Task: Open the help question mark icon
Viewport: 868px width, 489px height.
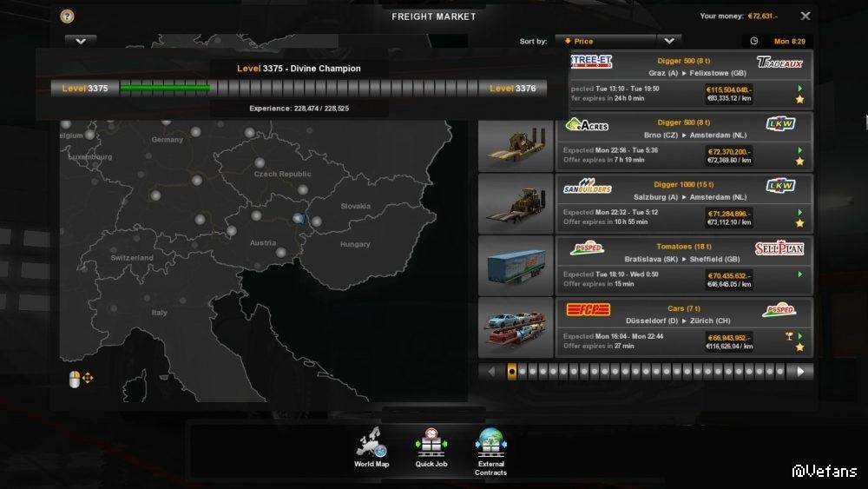Action: click(x=67, y=16)
